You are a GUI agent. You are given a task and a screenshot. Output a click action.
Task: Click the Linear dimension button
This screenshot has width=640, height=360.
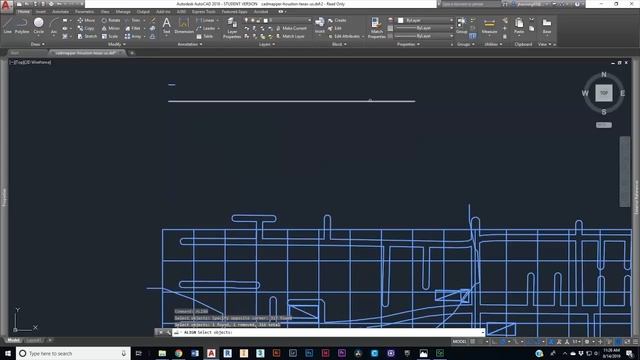point(205,20)
